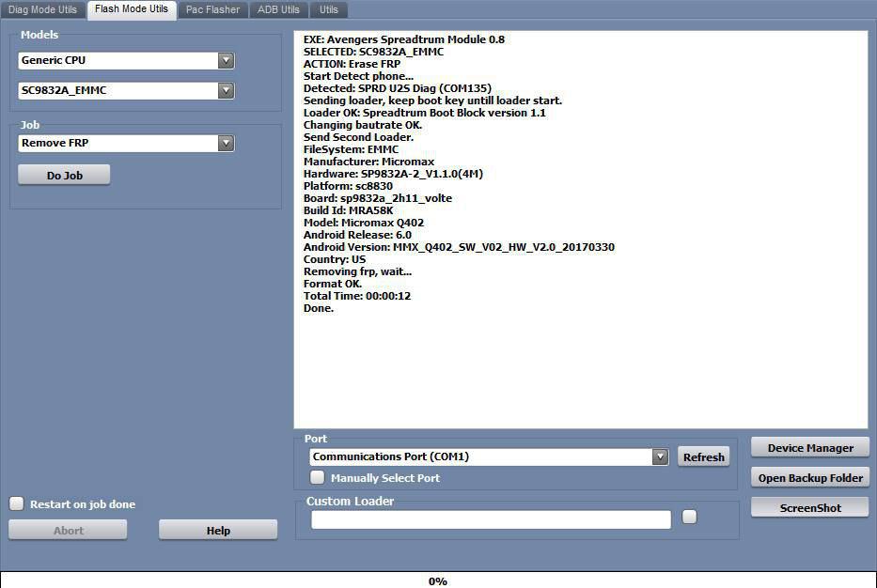
Task: Select 'Country: US' log line
Action: pyautogui.click(x=335, y=259)
